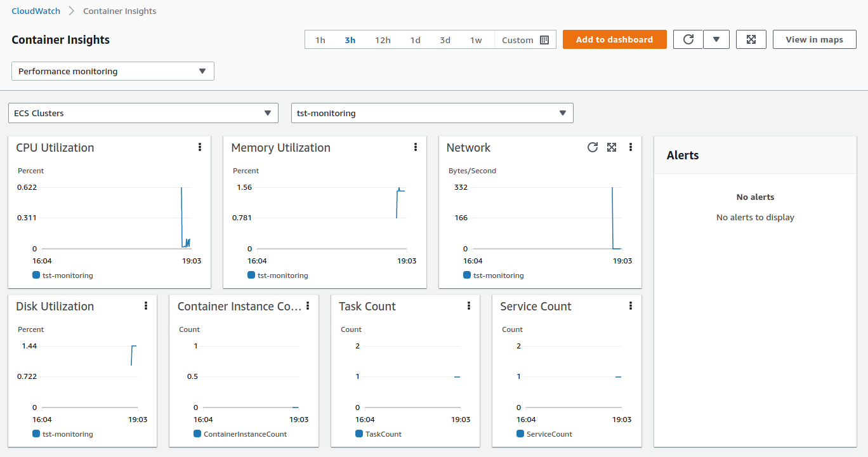
Task: Open the CPU Utilization widget options menu
Action: (x=200, y=147)
